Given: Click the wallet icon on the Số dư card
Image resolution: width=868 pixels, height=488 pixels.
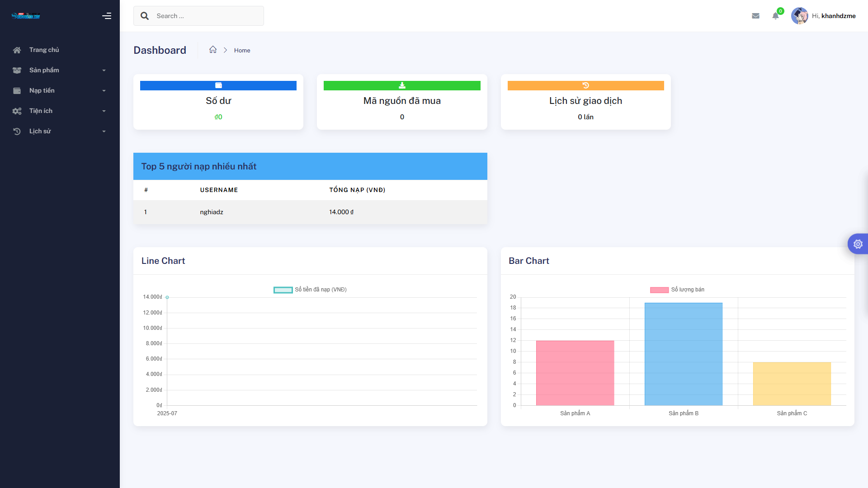Looking at the screenshot, I should click(218, 85).
